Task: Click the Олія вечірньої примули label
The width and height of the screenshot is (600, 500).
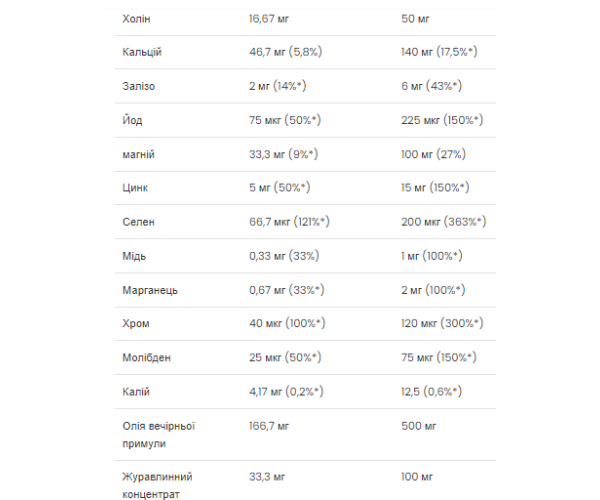Action: click(x=157, y=433)
